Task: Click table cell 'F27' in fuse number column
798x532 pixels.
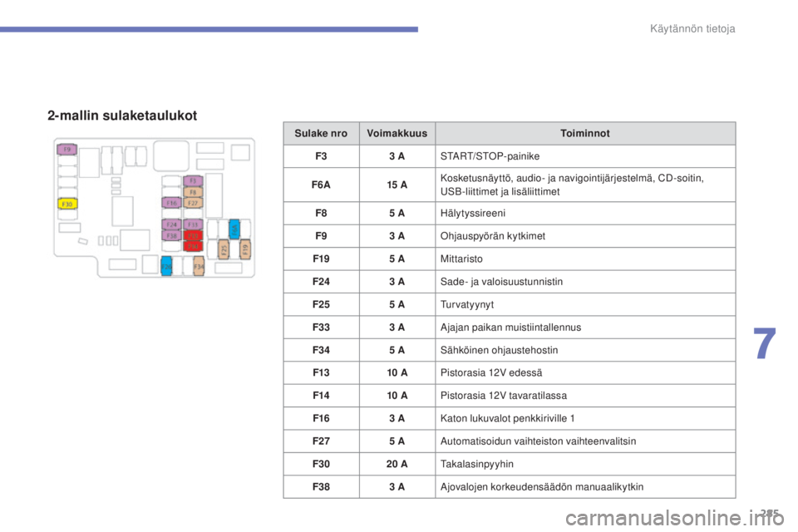Action: tap(321, 441)
